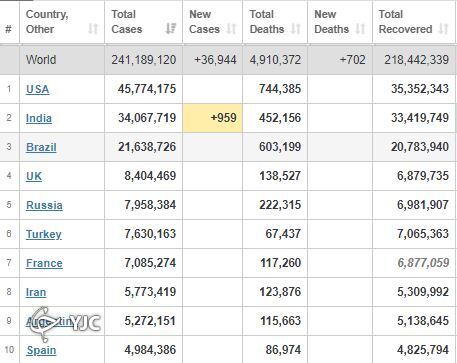This screenshot has height=363, width=457.
Task: Select Brazil total deaths 603,199
Action: coord(280,147)
